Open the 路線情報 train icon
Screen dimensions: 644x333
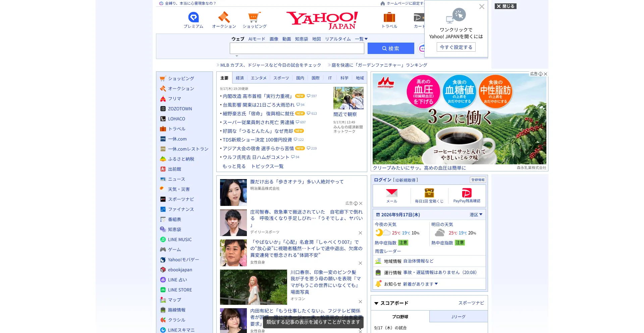pos(163,310)
